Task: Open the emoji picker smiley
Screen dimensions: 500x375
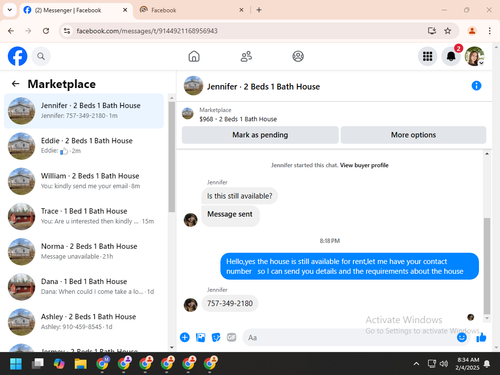Action: click(x=462, y=337)
